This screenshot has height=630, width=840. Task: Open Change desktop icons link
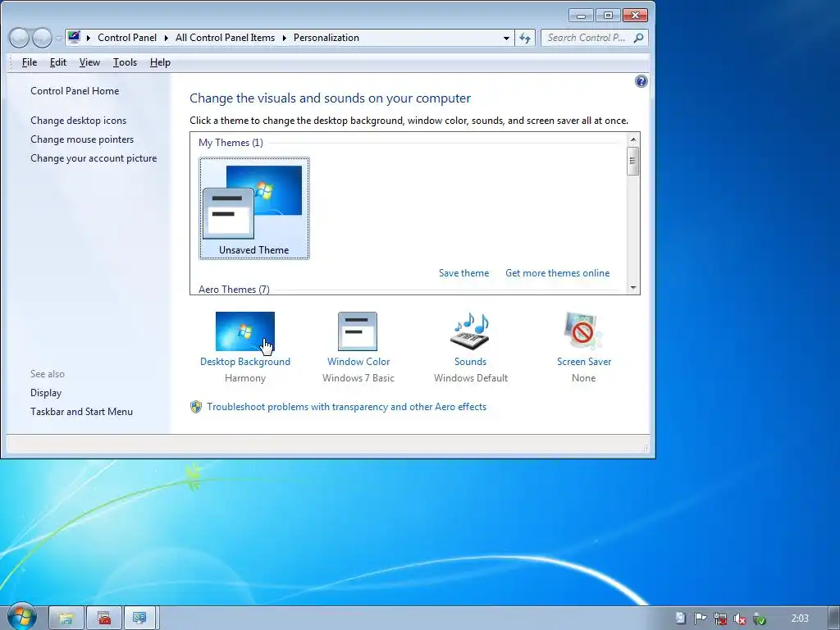pyautogui.click(x=78, y=121)
